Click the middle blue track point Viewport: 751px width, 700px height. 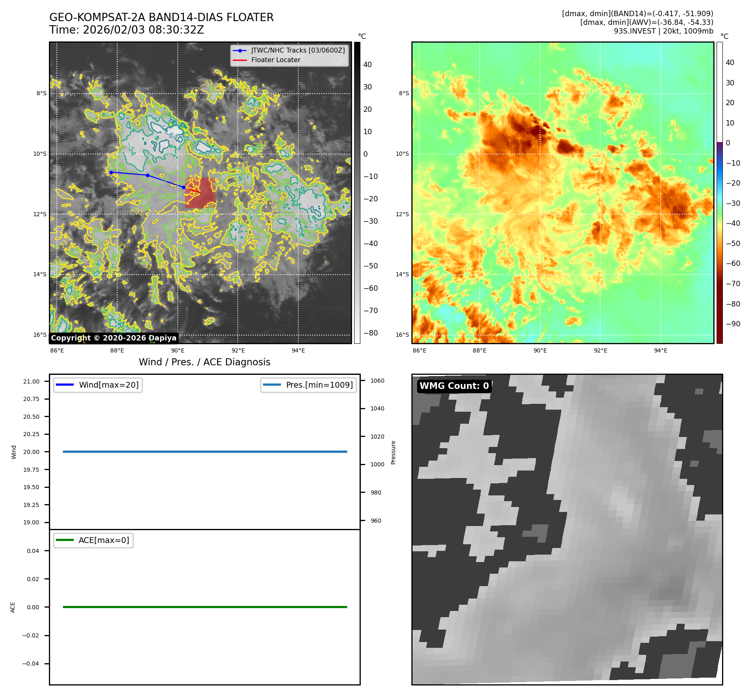(147, 175)
